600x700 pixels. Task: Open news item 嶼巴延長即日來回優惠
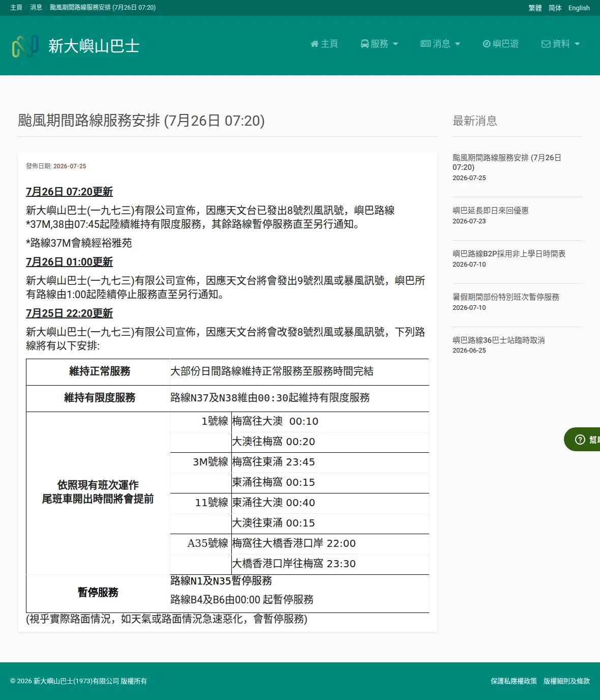point(491,210)
